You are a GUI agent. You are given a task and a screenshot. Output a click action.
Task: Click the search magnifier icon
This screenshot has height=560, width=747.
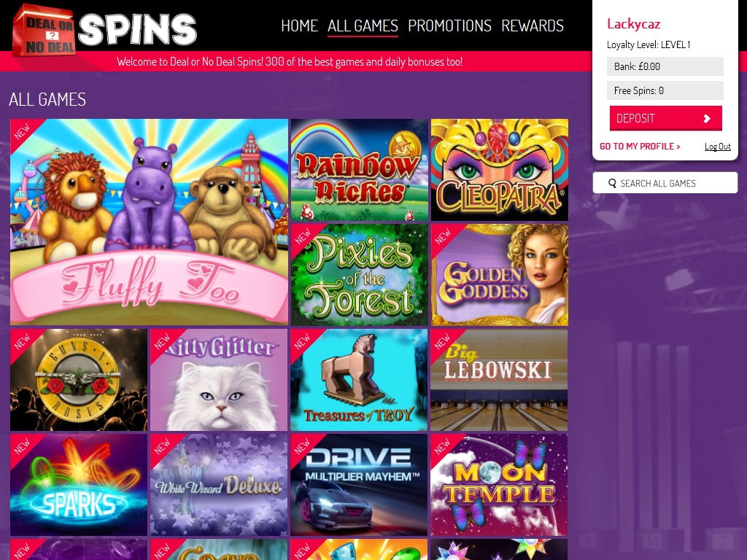(612, 183)
